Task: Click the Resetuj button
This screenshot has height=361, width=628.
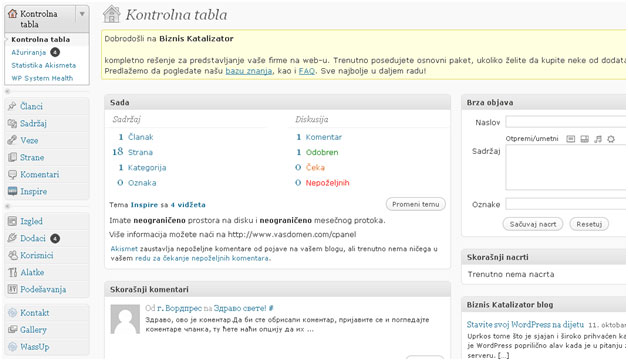Action: point(589,224)
